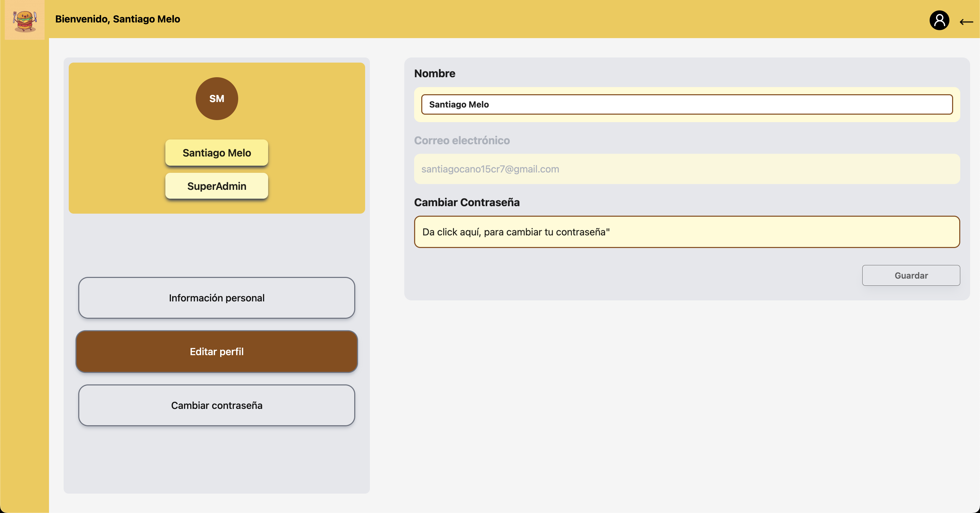Click the Nombre input field
The image size is (980, 513).
[687, 104]
